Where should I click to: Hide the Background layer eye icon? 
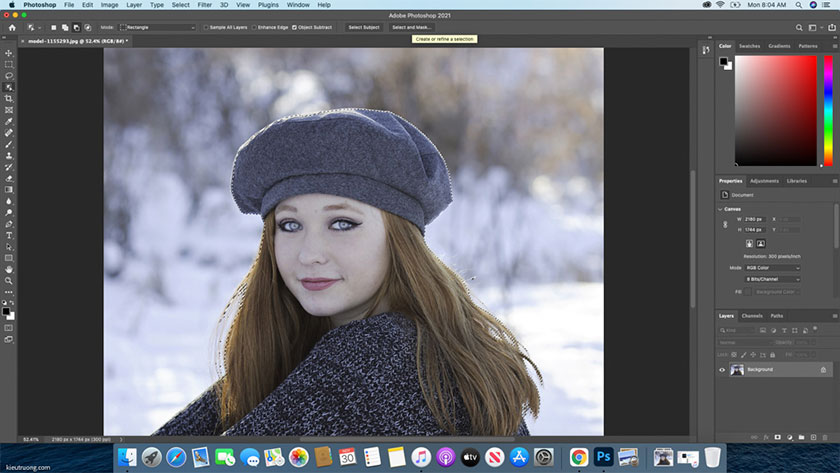pyautogui.click(x=722, y=370)
